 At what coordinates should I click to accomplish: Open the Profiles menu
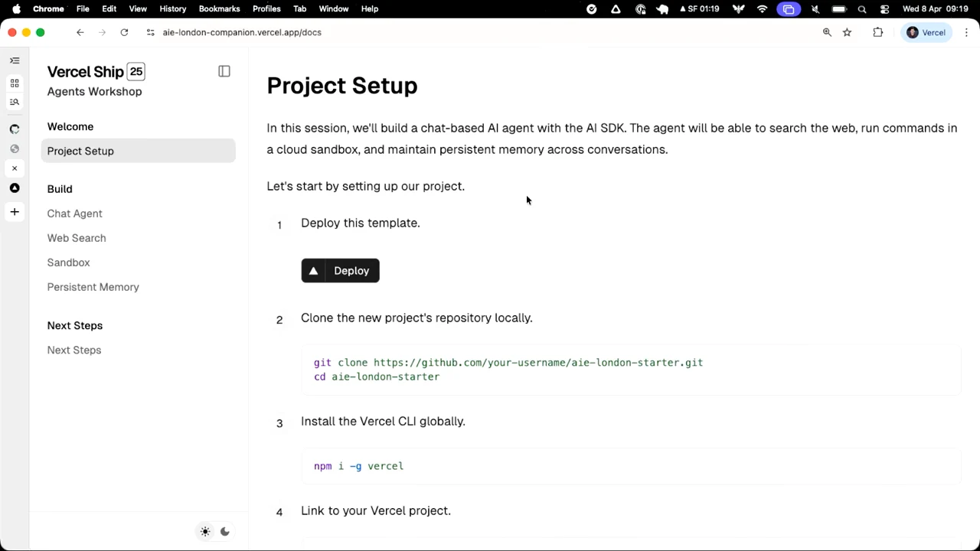[x=266, y=8]
